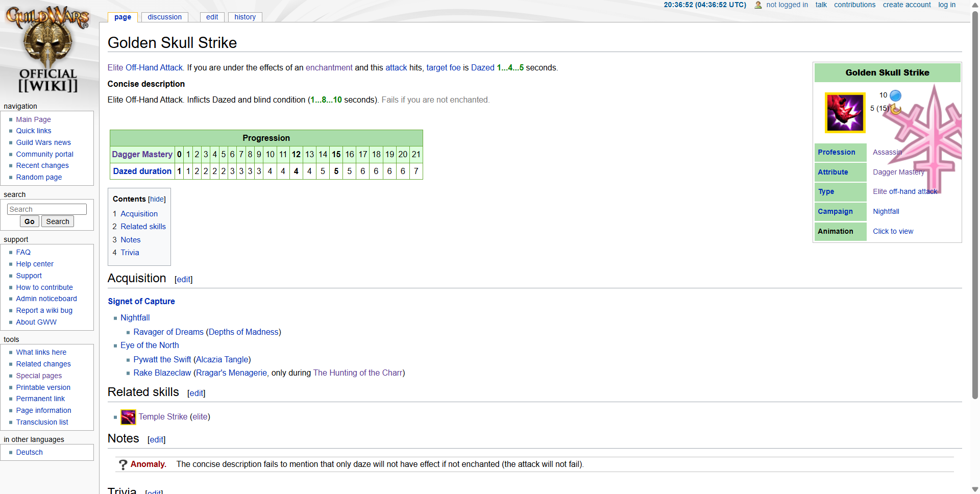Click the talk link in the top bar

coord(821,5)
